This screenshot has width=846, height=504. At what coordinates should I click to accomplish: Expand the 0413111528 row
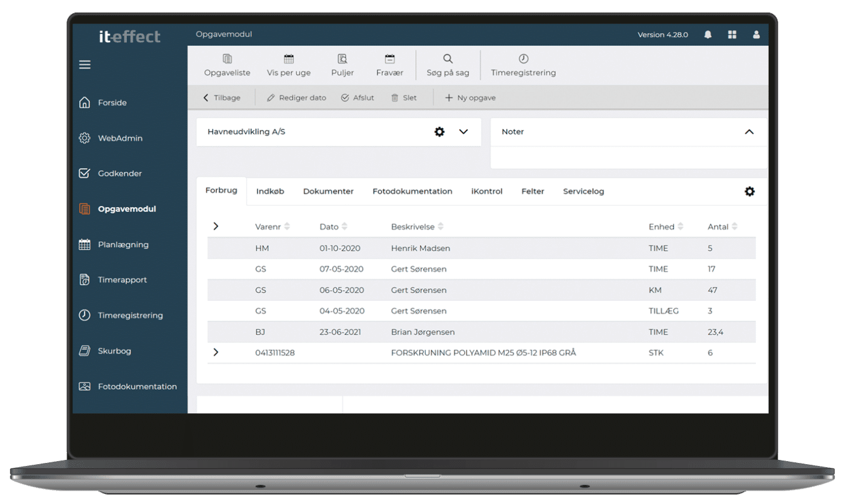click(x=216, y=352)
